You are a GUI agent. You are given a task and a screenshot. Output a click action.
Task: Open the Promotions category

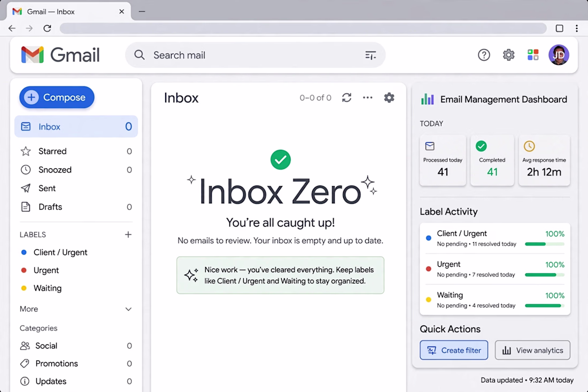(x=76, y=364)
